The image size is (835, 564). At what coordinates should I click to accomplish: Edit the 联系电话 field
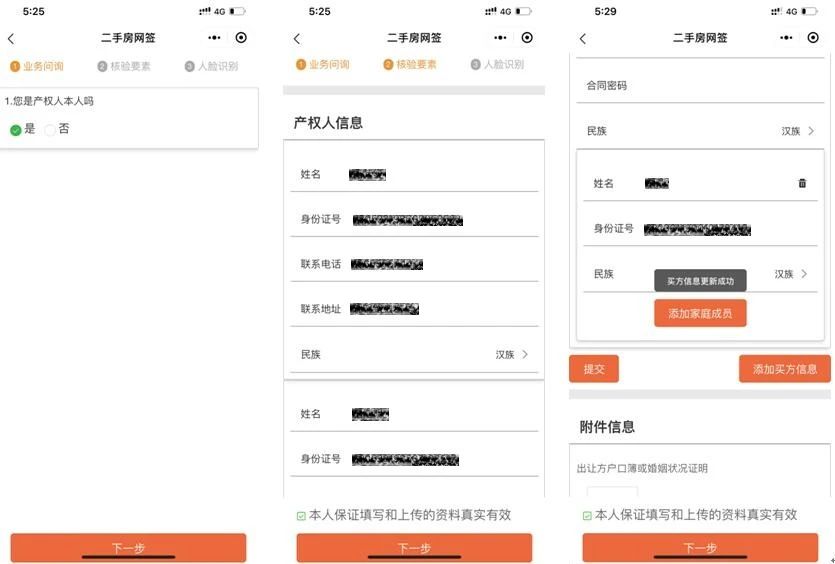[414, 264]
